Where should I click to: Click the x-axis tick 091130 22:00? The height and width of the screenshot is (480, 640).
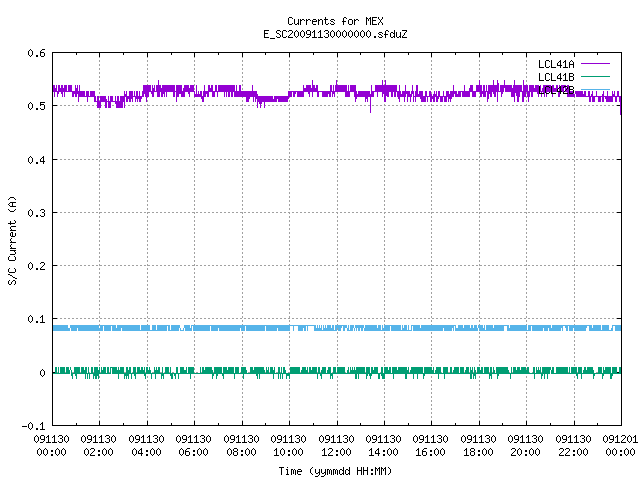click(573, 446)
